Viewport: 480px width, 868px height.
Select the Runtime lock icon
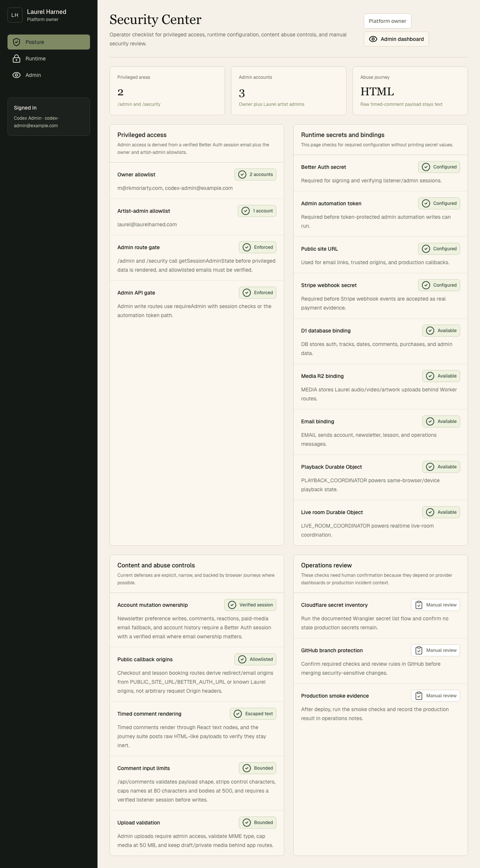coord(16,59)
